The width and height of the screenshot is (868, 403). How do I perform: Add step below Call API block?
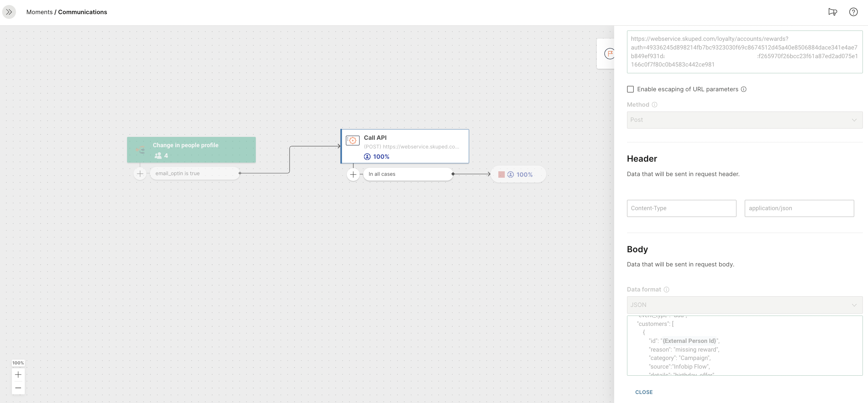coord(353,175)
